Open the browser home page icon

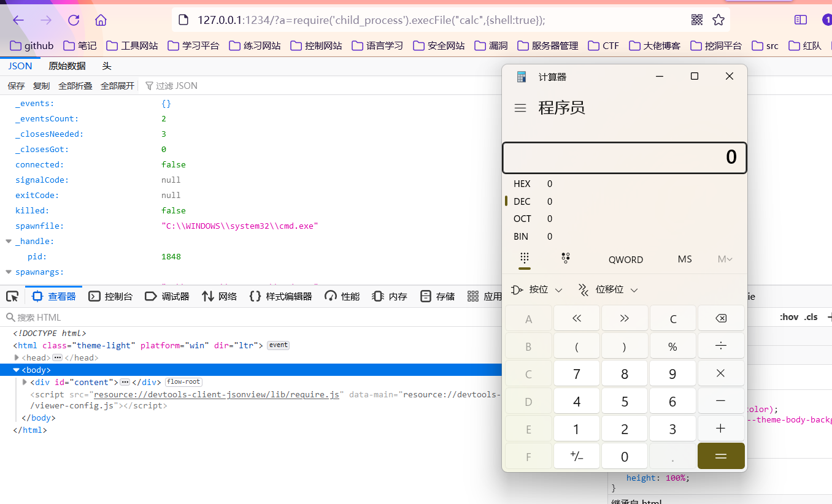[x=101, y=20]
